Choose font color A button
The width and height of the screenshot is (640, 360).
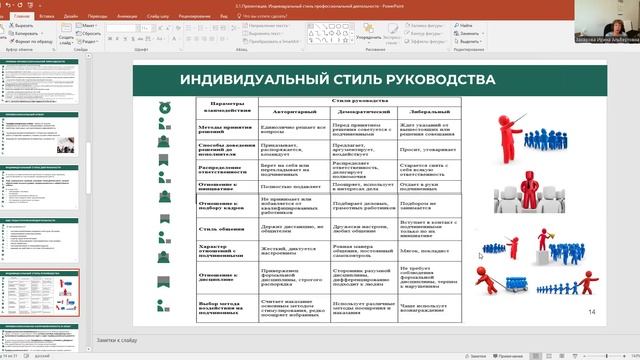coord(174,39)
